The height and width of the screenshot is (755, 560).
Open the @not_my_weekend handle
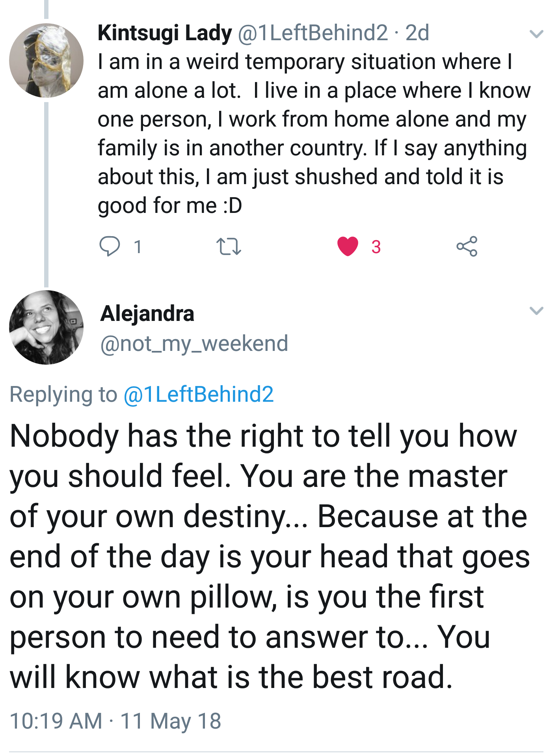click(194, 343)
